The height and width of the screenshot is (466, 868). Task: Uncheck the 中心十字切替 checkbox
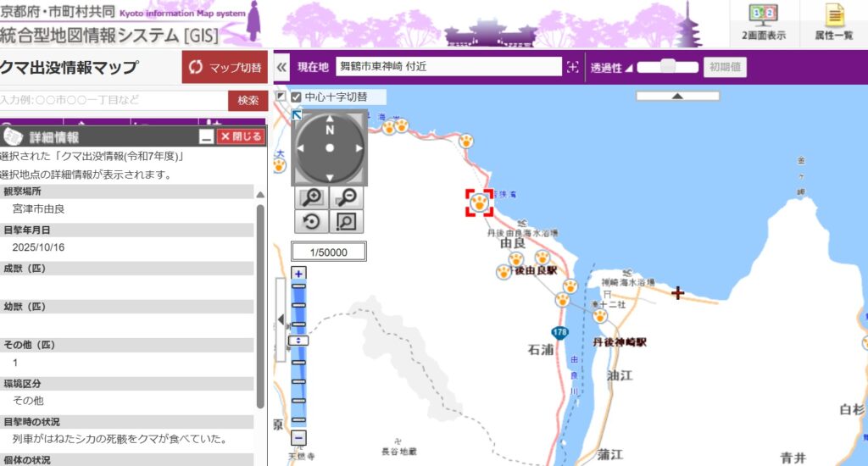297,97
